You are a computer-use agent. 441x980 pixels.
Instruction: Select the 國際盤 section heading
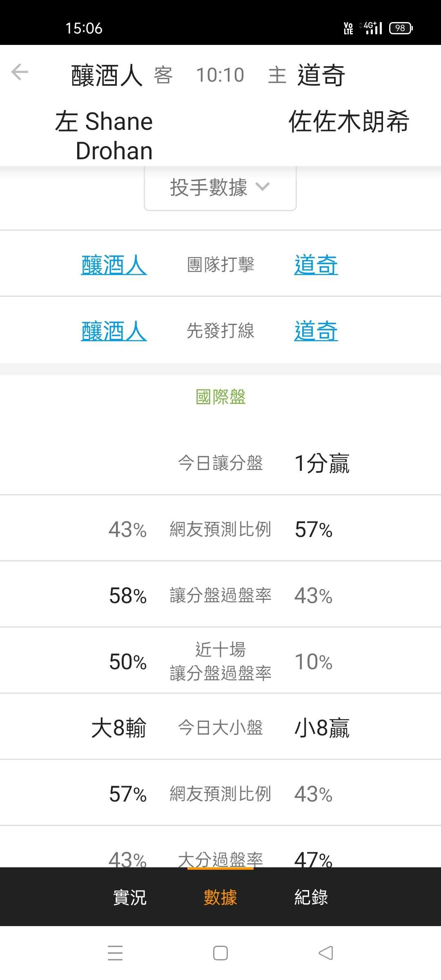pyautogui.click(x=220, y=396)
